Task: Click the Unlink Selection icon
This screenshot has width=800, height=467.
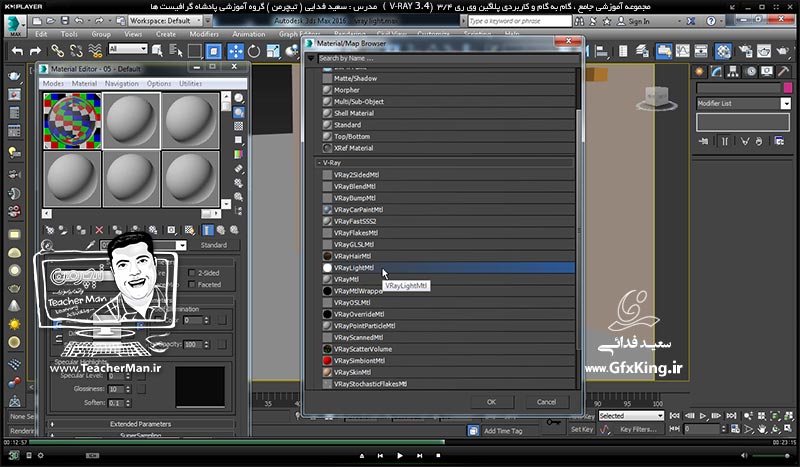Action: (x=76, y=51)
